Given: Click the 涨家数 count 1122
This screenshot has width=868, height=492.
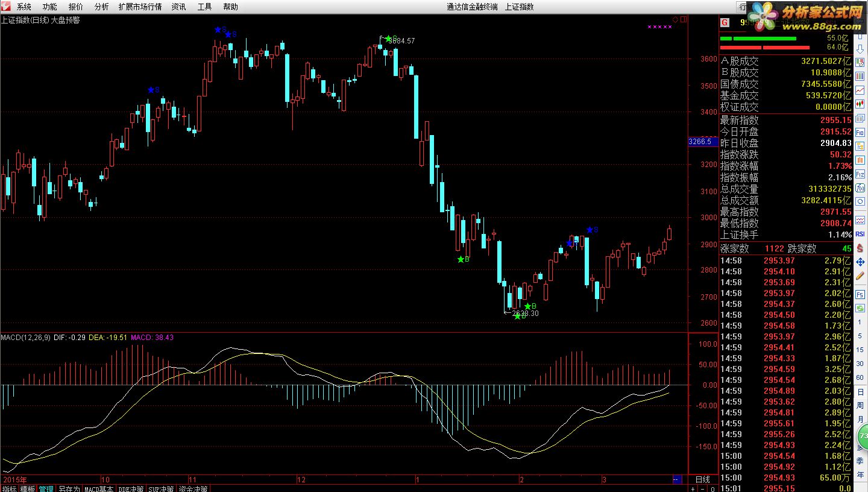Looking at the screenshot, I should pyautogui.click(x=775, y=248).
